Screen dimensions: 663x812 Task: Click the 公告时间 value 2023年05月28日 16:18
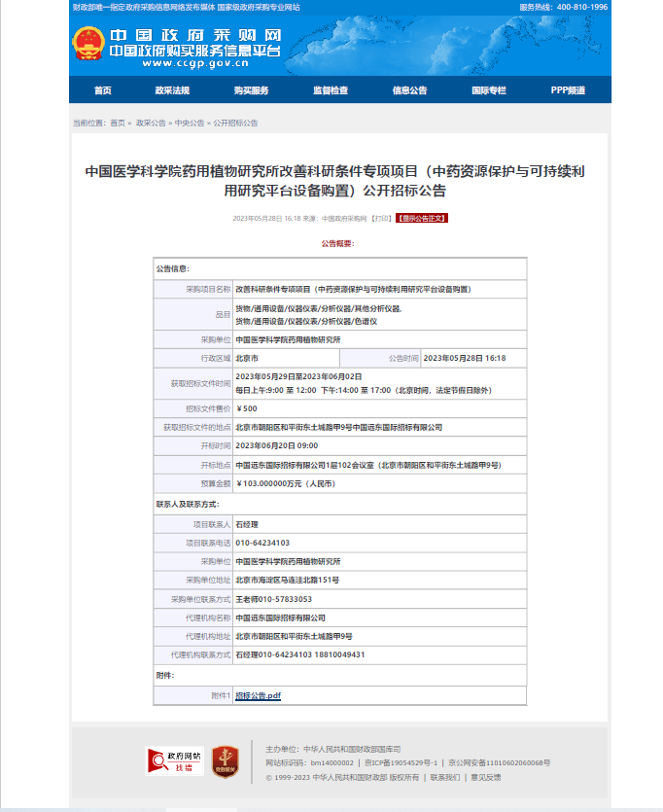pos(465,359)
